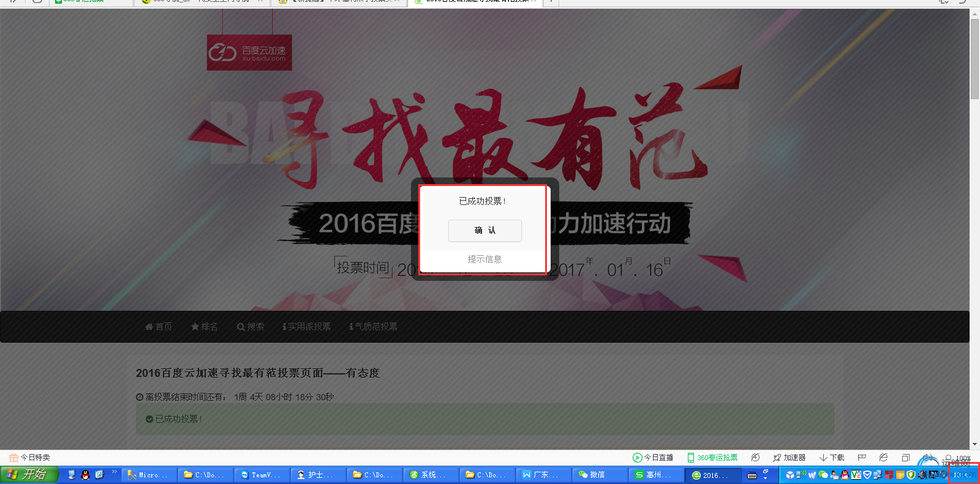Confirm the vote success dialog with 确认
The width and height of the screenshot is (980, 484).
point(484,231)
